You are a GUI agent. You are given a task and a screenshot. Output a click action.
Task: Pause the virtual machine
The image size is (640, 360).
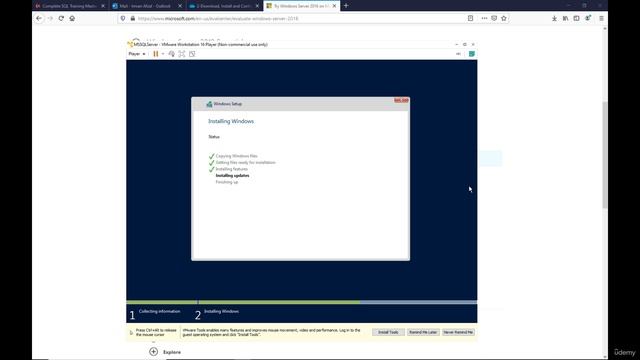point(156,54)
